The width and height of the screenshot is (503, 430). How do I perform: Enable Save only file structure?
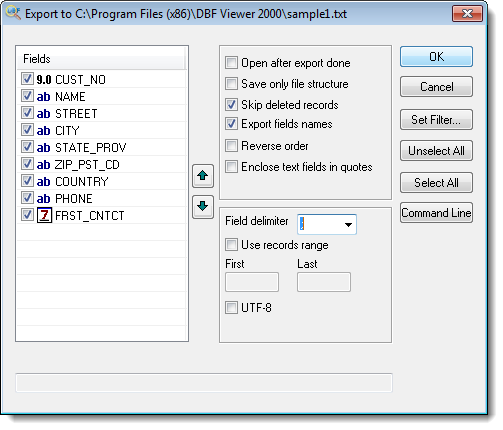[231, 84]
